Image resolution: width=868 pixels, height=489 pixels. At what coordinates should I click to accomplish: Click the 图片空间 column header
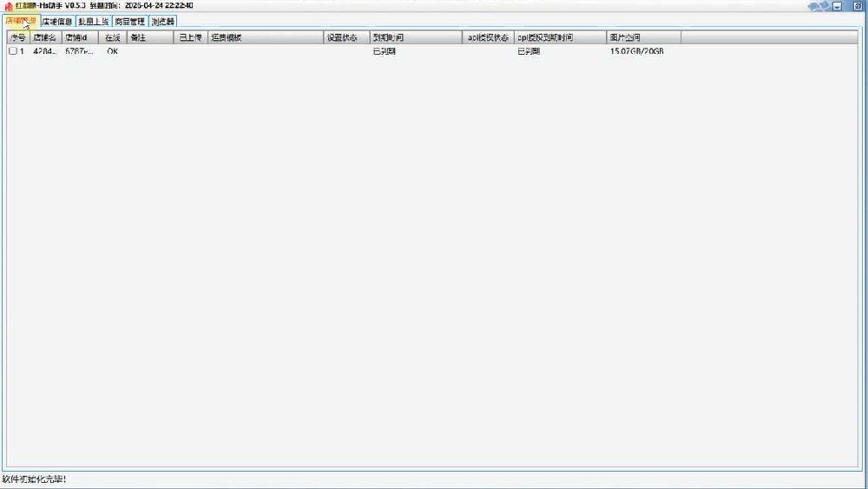tap(644, 37)
